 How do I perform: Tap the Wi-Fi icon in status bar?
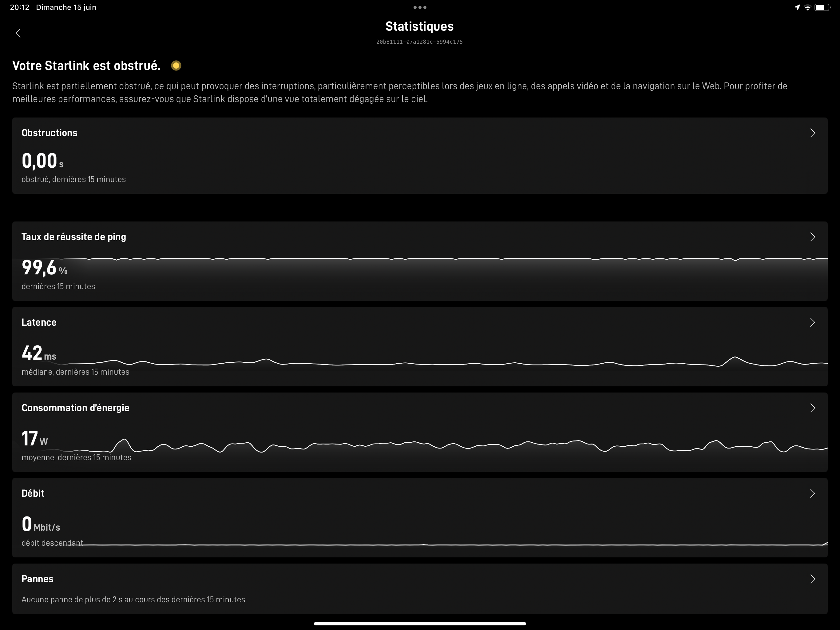pyautogui.click(x=807, y=7)
